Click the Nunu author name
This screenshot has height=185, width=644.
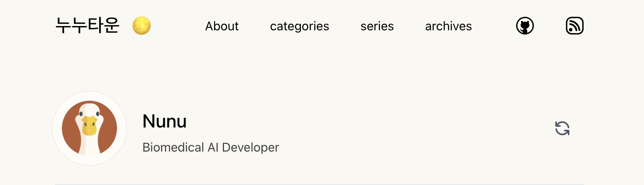coord(164,121)
